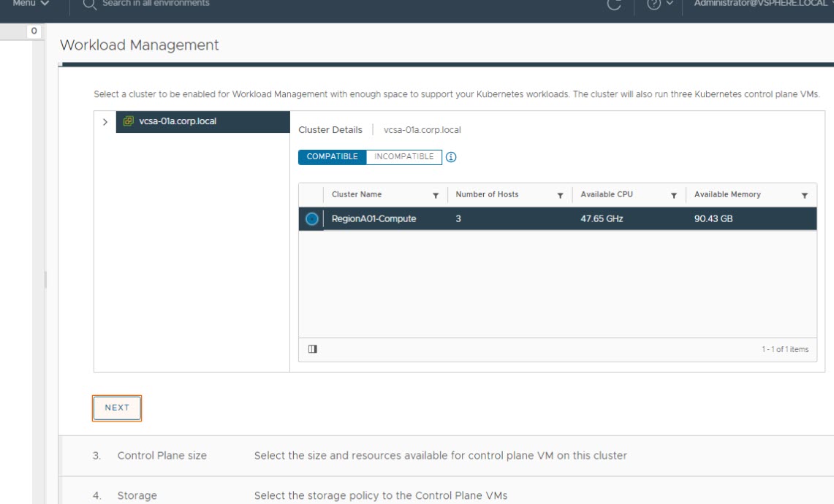
Task: Click the refresh icon in top bar
Action: click(x=614, y=4)
